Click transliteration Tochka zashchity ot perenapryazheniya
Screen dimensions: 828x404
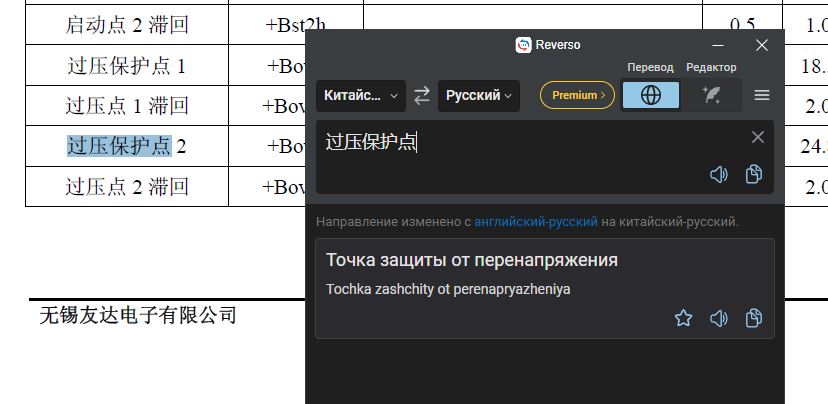pyautogui.click(x=448, y=289)
